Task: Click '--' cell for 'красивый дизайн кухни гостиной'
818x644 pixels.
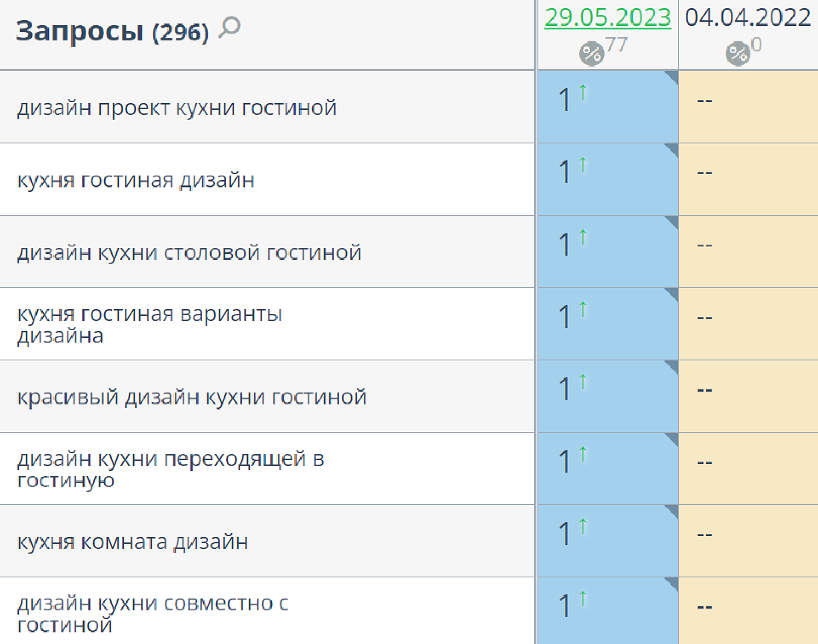Action: click(748, 396)
